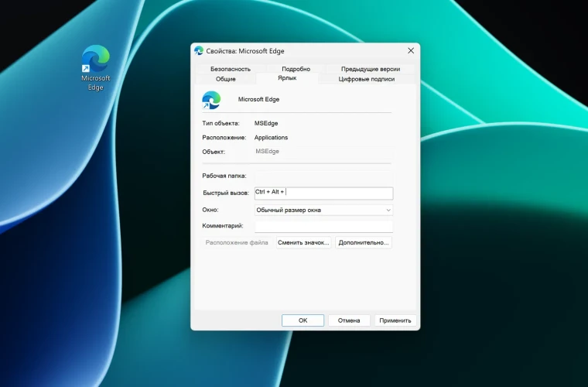Screen dimensions: 588x387
Task: Click the Отмена button
Action: [349, 320]
